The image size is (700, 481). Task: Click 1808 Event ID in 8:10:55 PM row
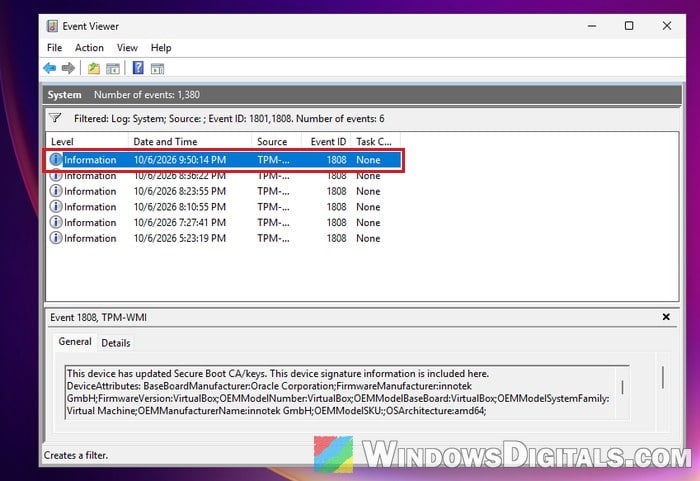click(x=336, y=207)
